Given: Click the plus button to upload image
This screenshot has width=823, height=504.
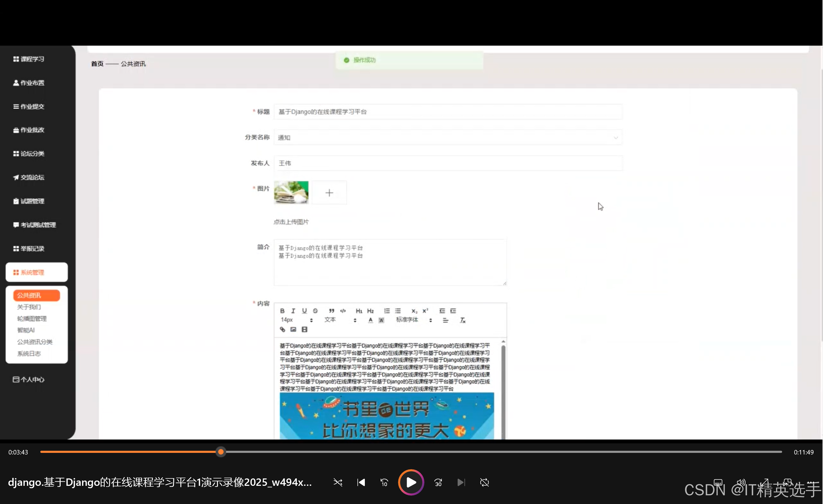Looking at the screenshot, I should tap(329, 192).
